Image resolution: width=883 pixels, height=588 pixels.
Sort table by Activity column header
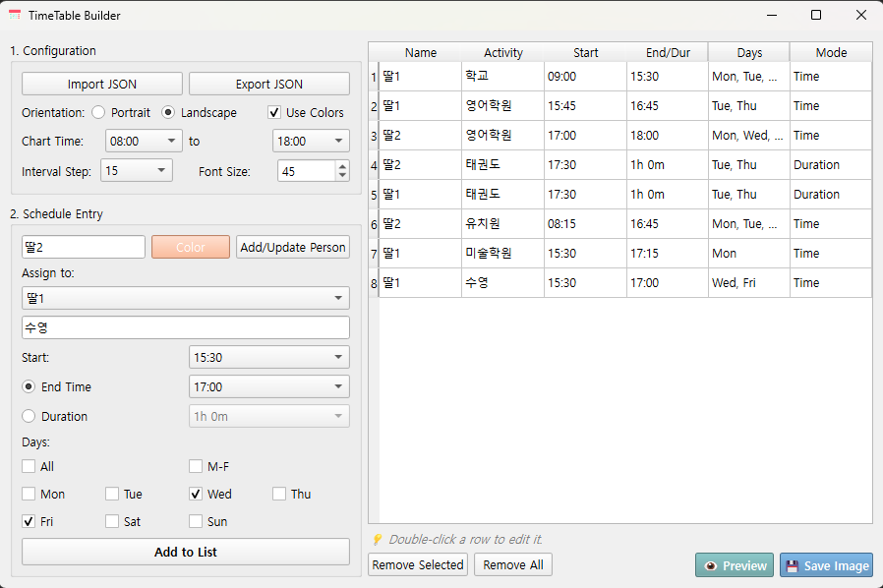502,52
